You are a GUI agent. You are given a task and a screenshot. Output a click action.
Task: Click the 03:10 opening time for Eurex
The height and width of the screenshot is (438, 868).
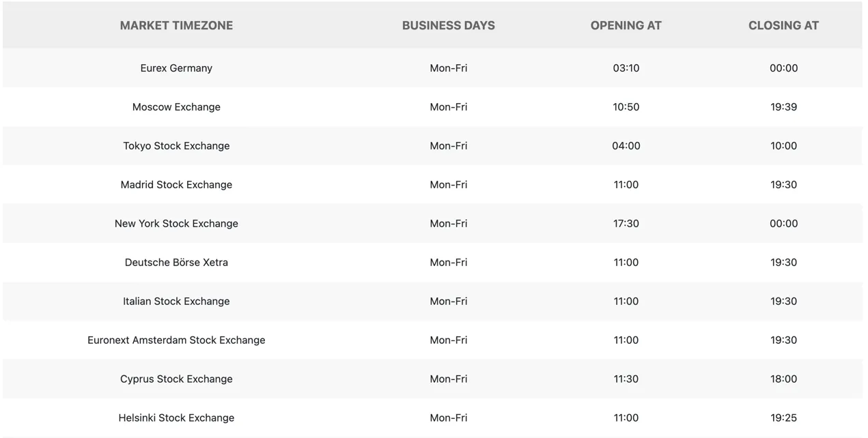tap(626, 68)
